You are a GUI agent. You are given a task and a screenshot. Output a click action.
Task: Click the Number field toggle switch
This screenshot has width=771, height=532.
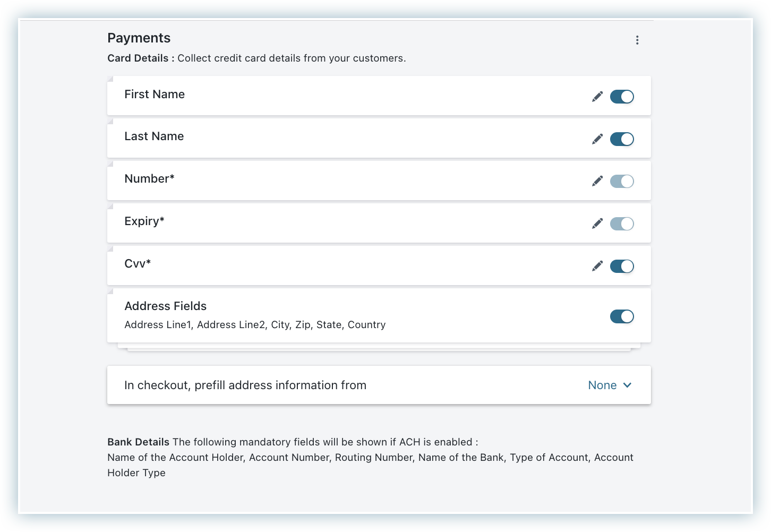pyautogui.click(x=622, y=182)
